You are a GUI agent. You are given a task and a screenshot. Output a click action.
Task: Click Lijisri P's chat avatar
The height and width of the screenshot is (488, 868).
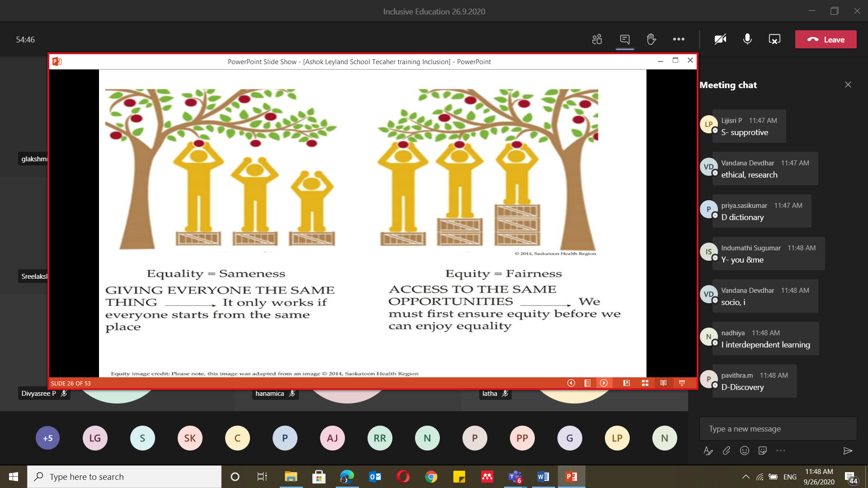[x=708, y=124]
